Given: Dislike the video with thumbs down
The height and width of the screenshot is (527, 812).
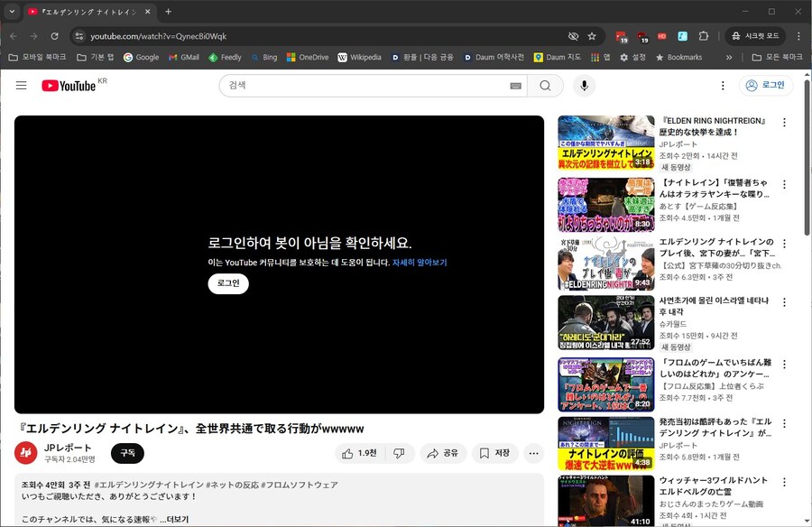Looking at the screenshot, I should pyautogui.click(x=400, y=453).
